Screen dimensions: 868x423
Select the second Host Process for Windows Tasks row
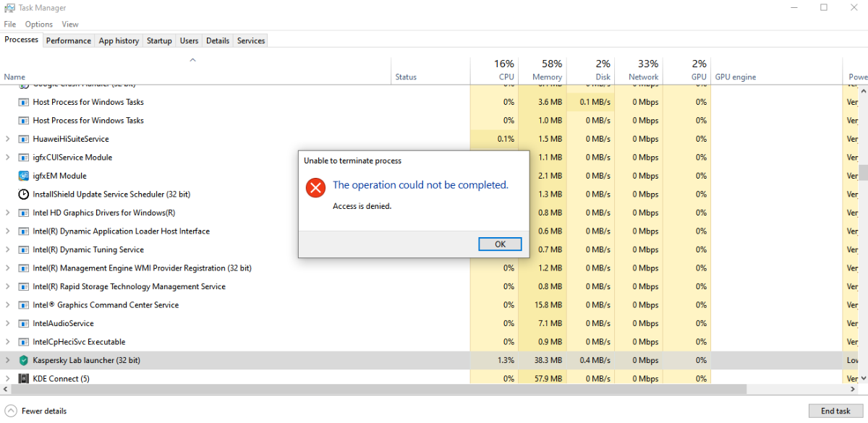point(428,121)
